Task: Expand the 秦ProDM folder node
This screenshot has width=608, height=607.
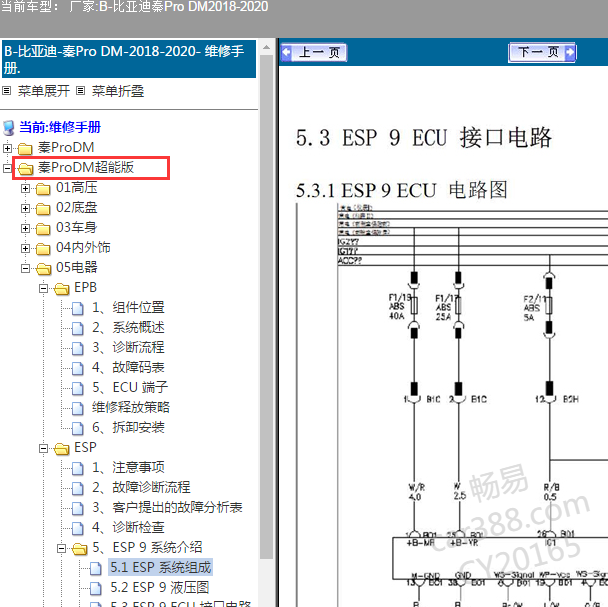Action: (x=7, y=148)
